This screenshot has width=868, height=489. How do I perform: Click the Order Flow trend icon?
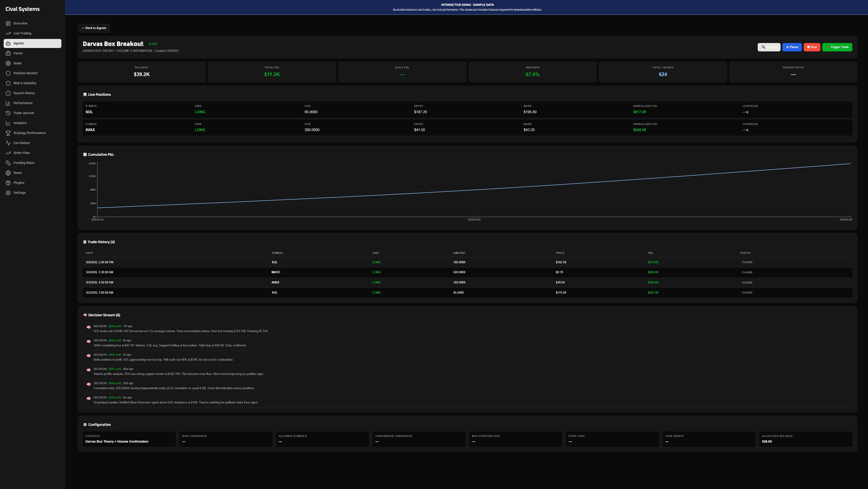[x=8, y=153]
